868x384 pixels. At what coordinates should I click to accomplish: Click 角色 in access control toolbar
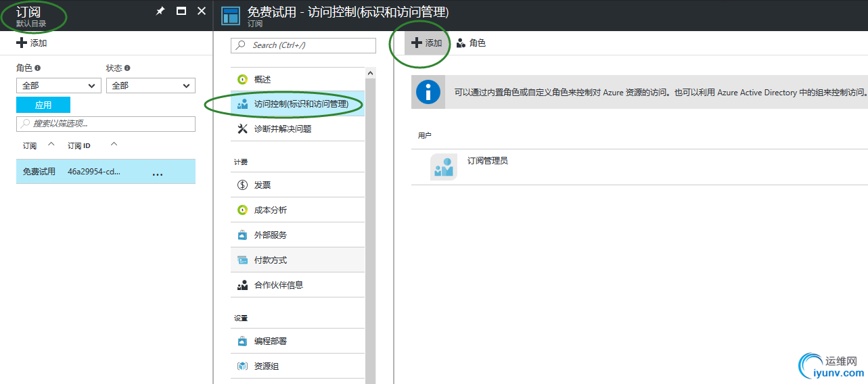click(x=471, y=43)
